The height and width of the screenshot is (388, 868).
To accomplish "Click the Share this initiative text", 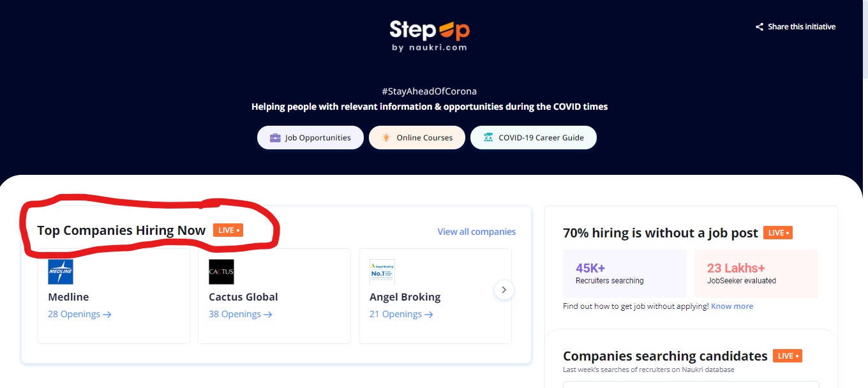I will point(802,27).
